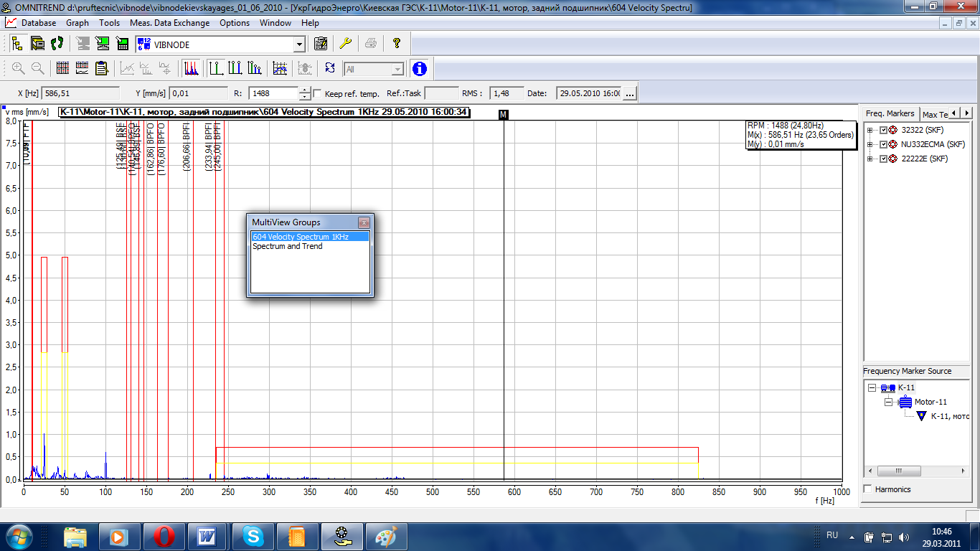Open the yellow question mark help

396,44
